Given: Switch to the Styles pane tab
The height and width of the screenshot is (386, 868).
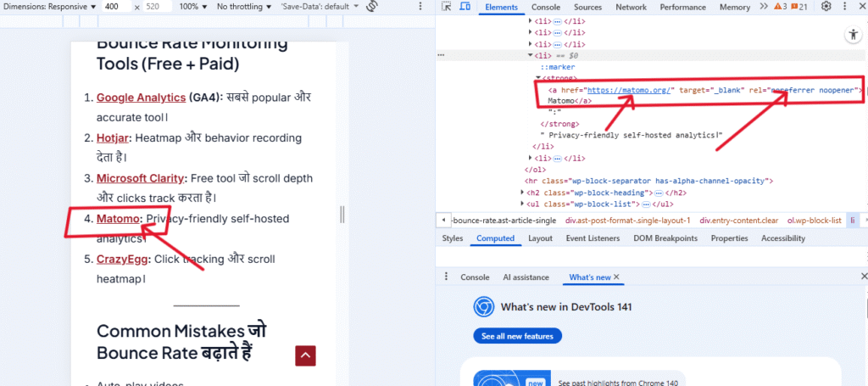Looking at the screenshot, I should click(x=453, y=238).
